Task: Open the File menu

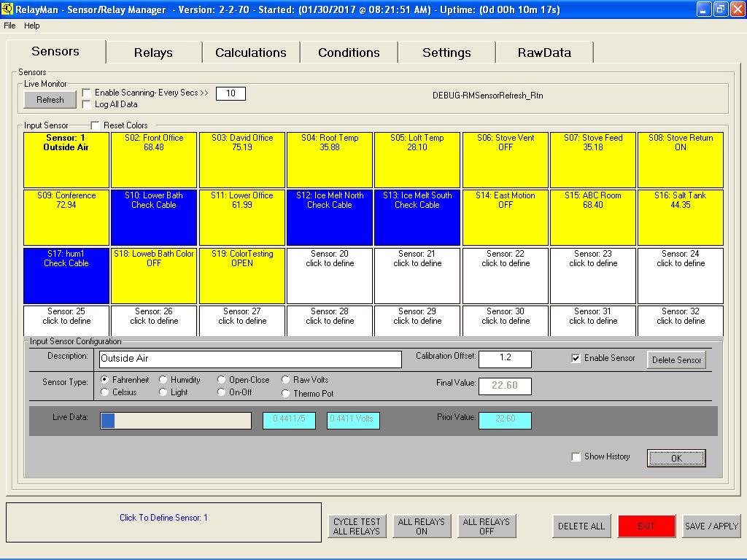Action: click(x=9, y=26)
